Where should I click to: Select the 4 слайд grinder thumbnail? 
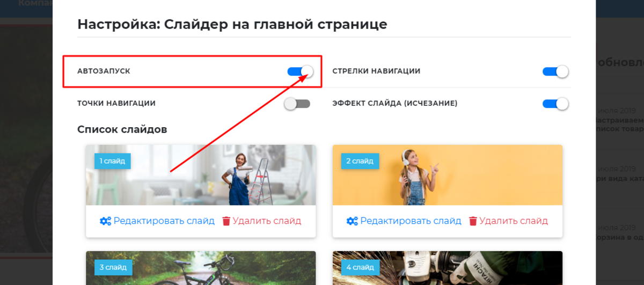[x=448, y=268]
